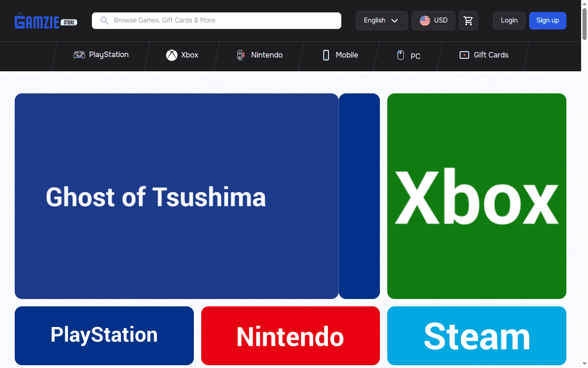Open the shopping cart icon
Viewport: 588px width, 368px height.
(x=468, y=21)
